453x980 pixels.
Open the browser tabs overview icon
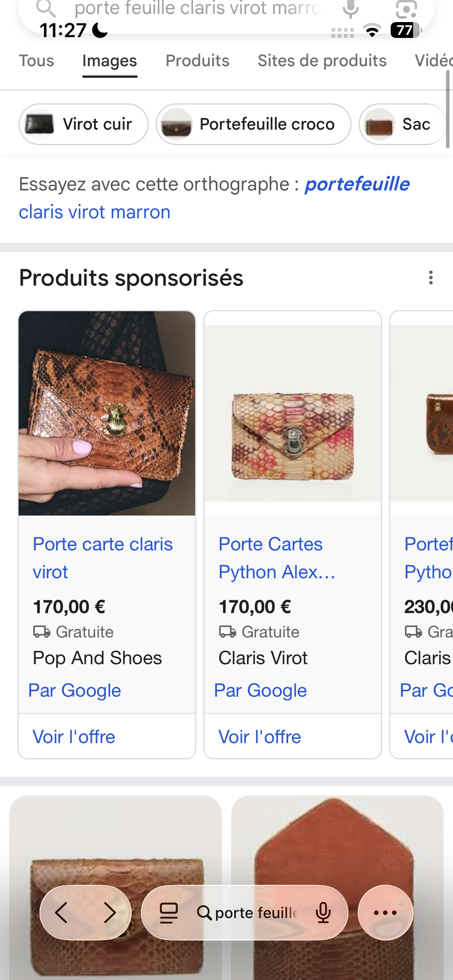[169, 913]
